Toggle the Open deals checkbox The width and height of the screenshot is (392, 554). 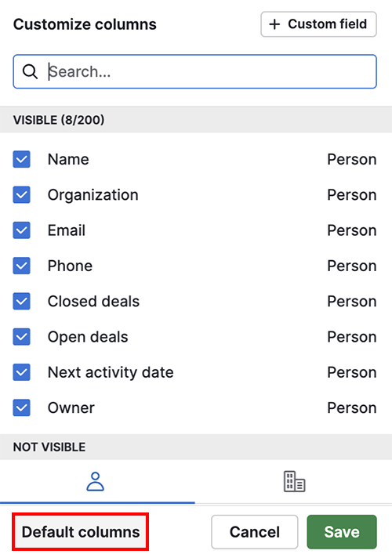22,337
